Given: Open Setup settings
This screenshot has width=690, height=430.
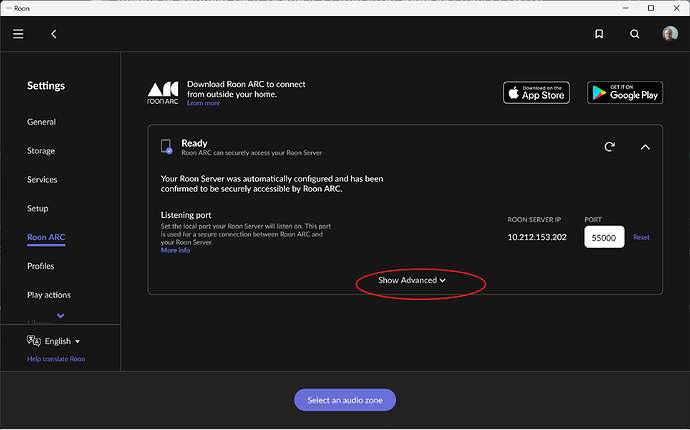Looking at the screenshot, I should tap(37, 209).
